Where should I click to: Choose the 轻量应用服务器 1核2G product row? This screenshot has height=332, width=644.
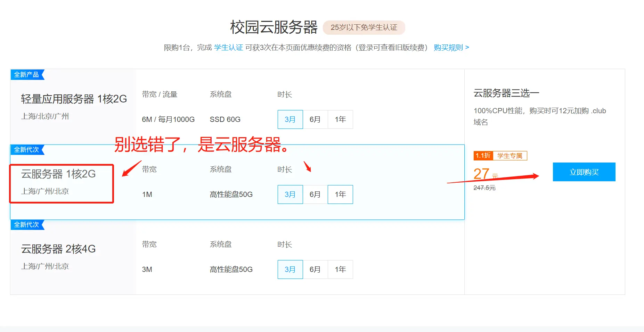237,107
